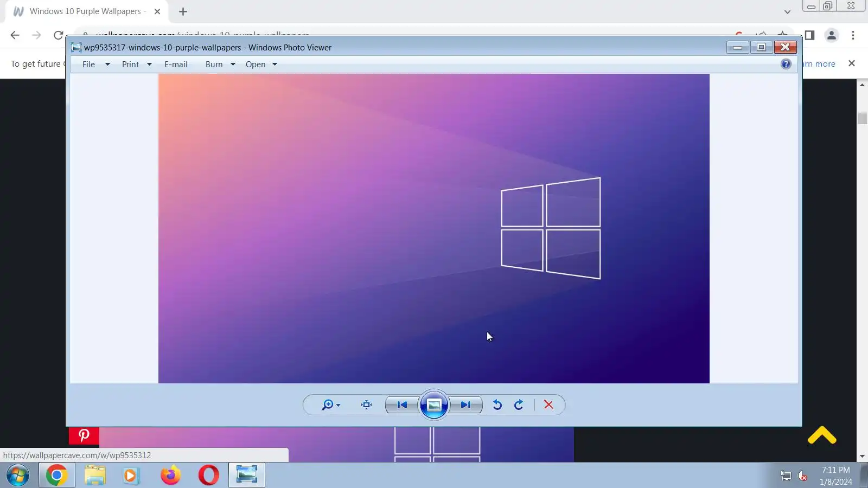Image resolution: width=868 pixels, height=488 pixels.
Task: Delete the photo with the red X
Action: point(548,405)
